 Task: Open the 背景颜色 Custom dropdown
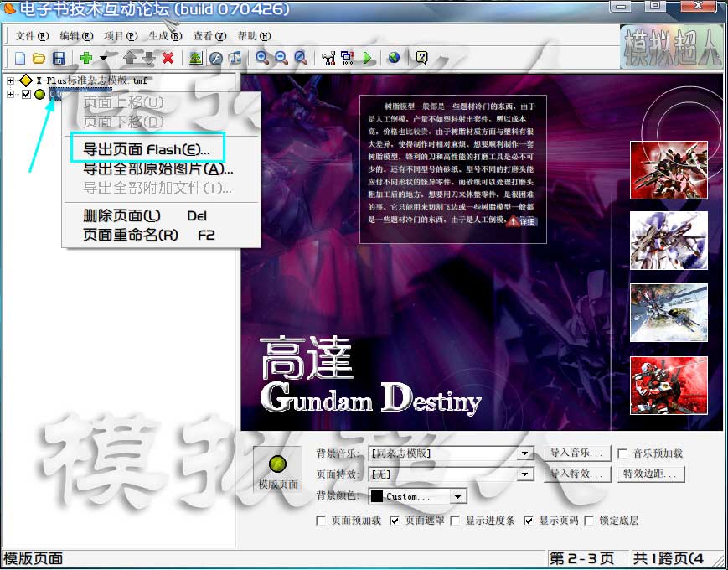click(457, 496)
